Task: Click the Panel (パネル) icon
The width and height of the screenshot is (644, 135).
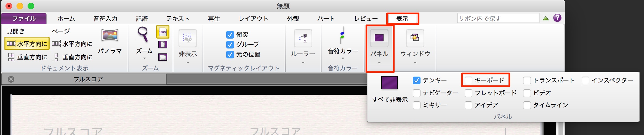Action: (379, 38)
